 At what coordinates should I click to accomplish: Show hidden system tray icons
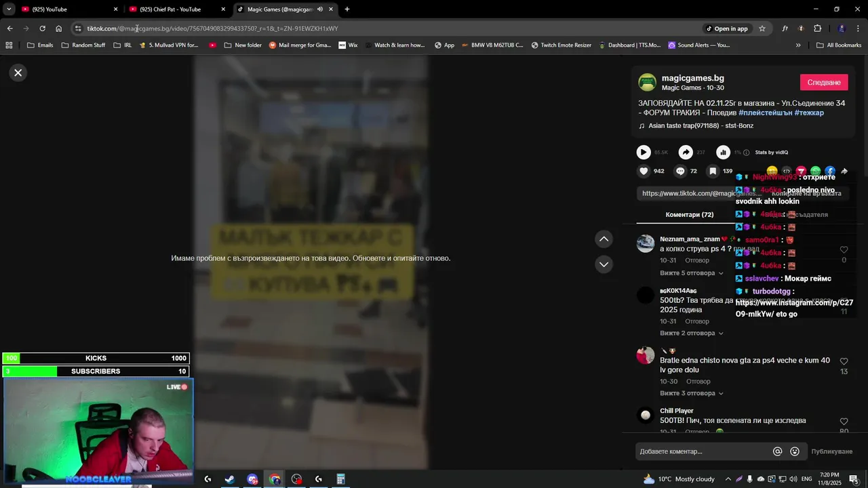point(728,479)
